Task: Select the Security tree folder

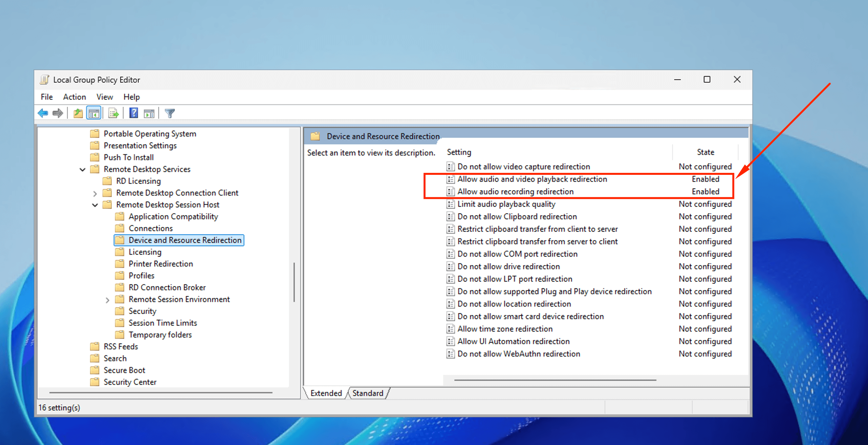Action: (142, 311)
